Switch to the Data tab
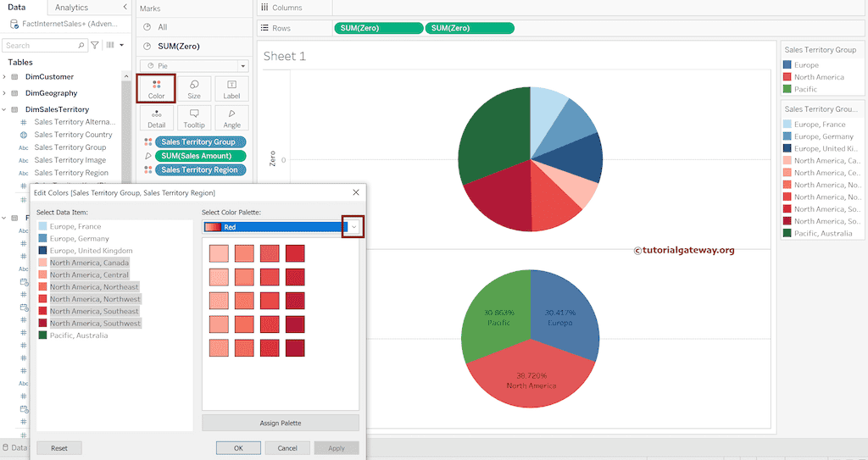 [17, 7]
